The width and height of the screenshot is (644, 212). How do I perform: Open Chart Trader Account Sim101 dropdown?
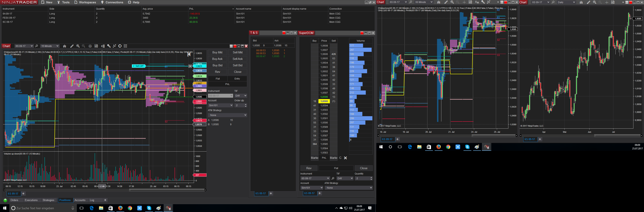(220, 105)
